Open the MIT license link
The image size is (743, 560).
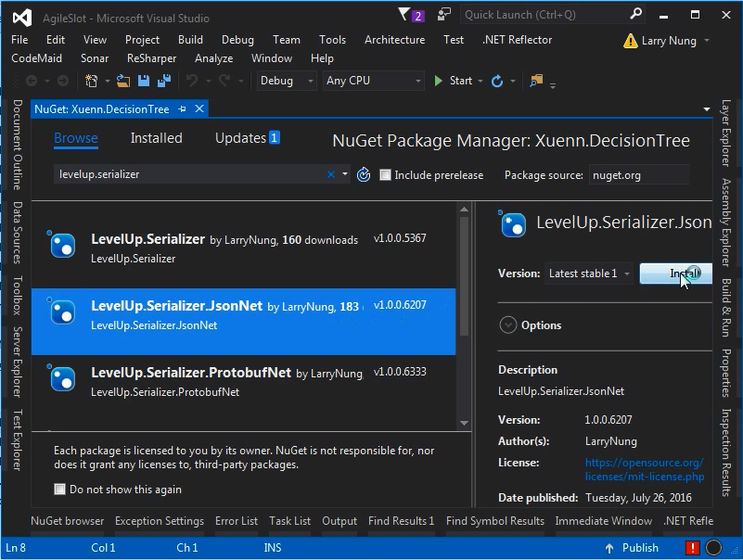click(x=645, y=469)
